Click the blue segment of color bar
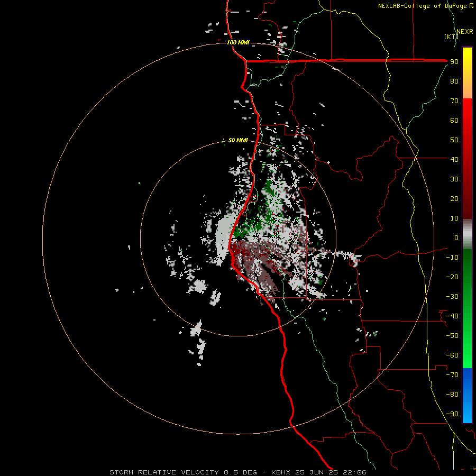476x476 pixels. (x=467, y=396)
